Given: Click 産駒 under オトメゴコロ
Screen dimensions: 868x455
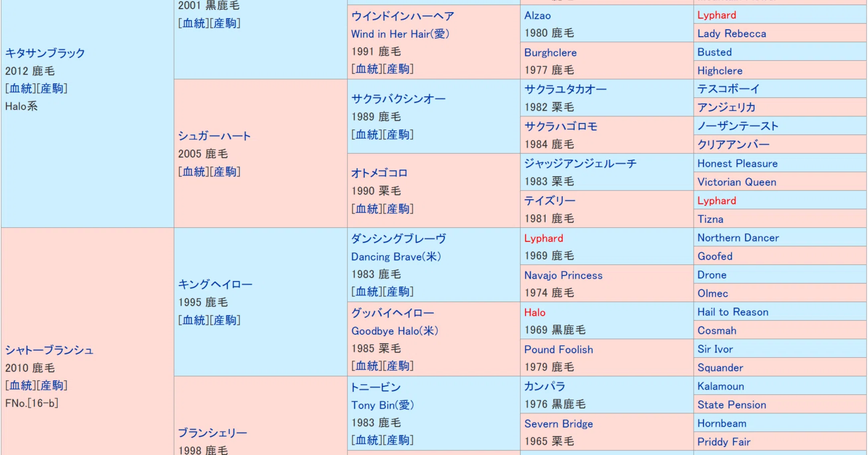Looking at the screenshot, I should tap(398, 209).
